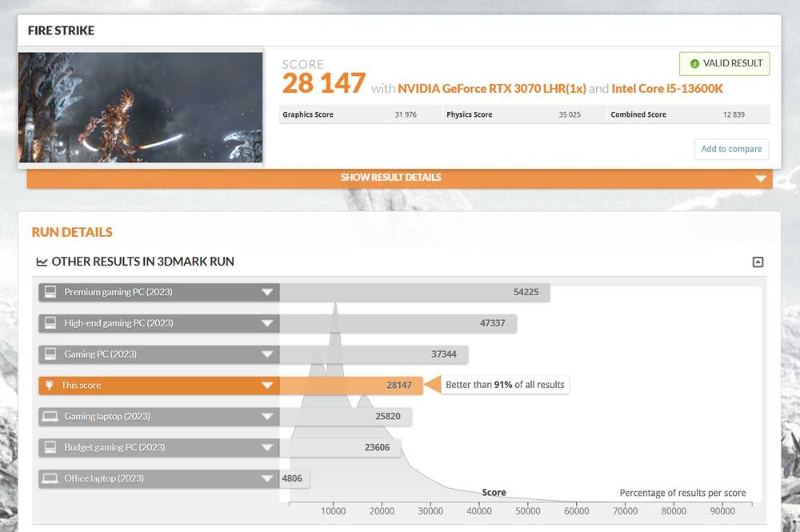Click the Budget gaming PC 23606 score bar
This screenshot has height=532, width=800.
[340, 448]
